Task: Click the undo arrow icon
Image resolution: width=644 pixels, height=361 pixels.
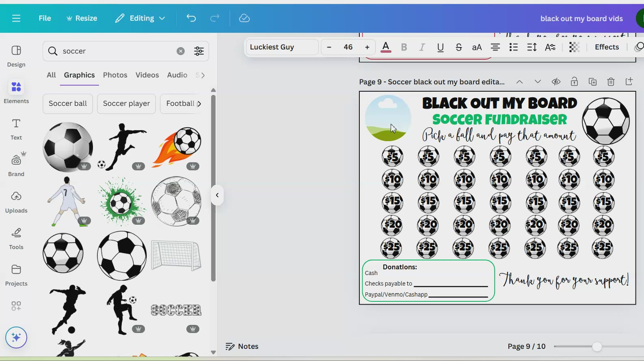Action: click(x=191, y=18)
